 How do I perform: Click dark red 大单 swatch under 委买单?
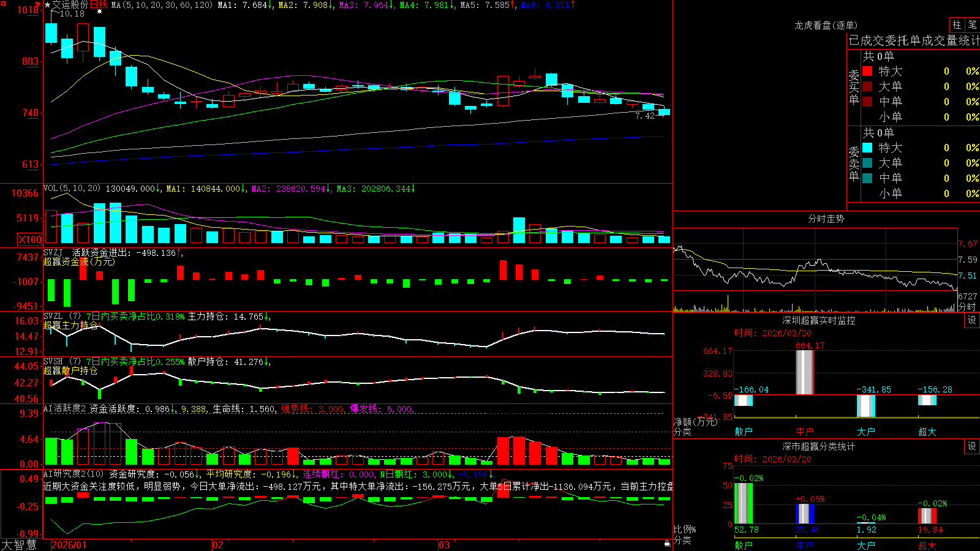(867, 86)
